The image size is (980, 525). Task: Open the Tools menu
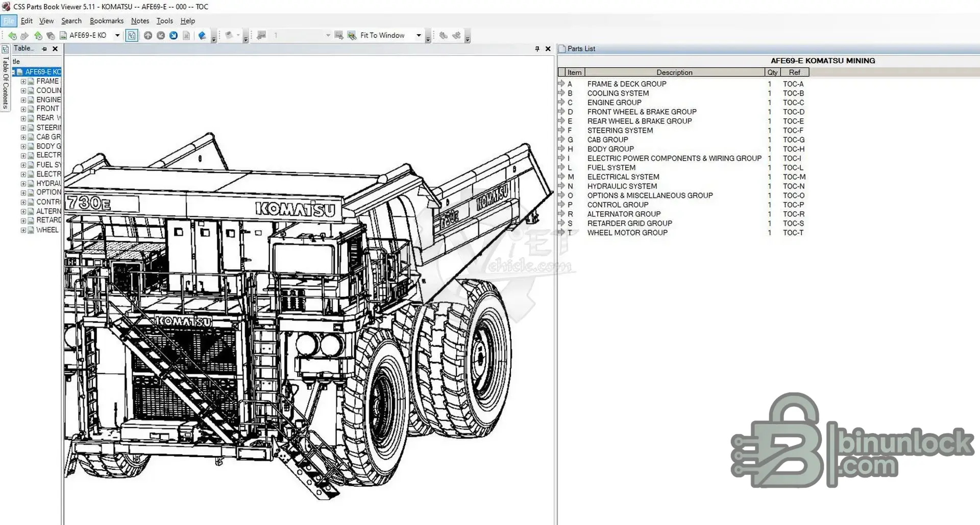click(x=164, y=21)
